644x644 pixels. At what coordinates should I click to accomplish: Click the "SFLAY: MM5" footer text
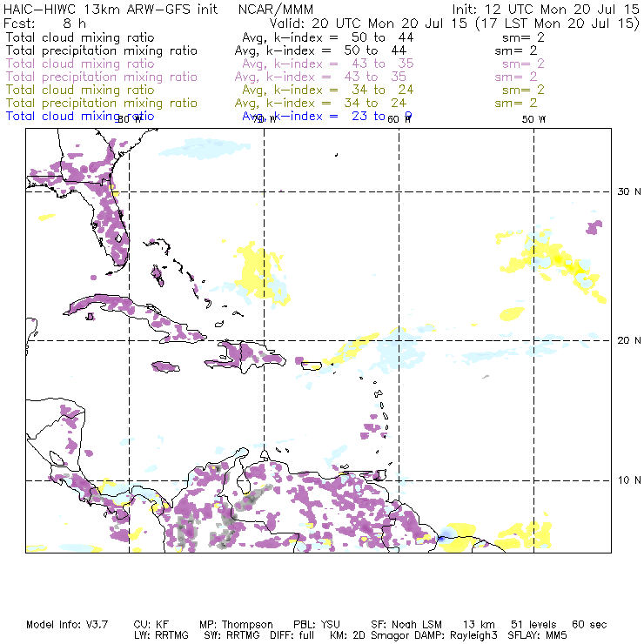pos(537,635)
